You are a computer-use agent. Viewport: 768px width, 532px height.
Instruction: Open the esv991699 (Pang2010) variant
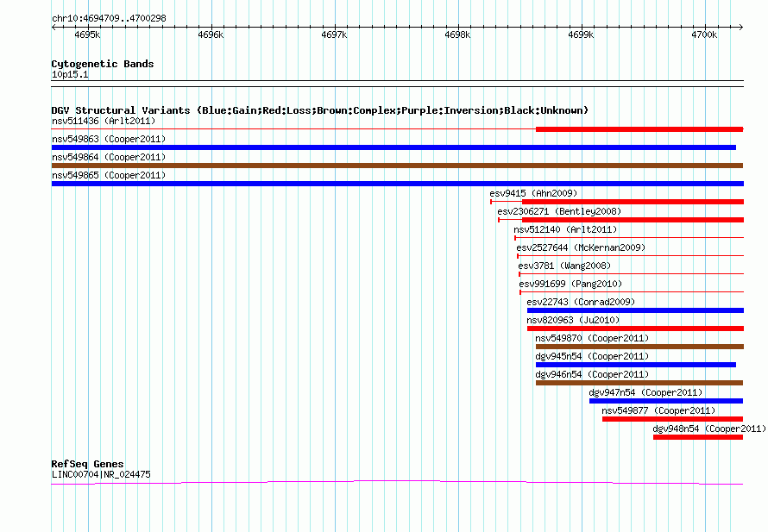(570, 284)
